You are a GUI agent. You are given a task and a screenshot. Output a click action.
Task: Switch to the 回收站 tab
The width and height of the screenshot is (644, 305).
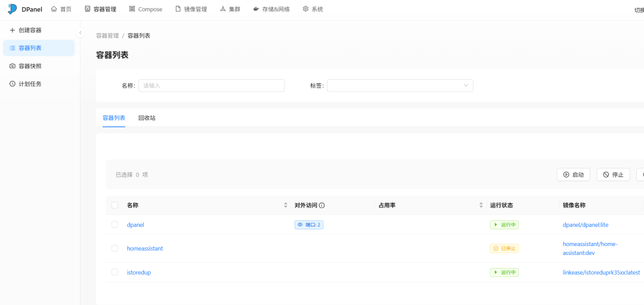(x=147, y=118)
